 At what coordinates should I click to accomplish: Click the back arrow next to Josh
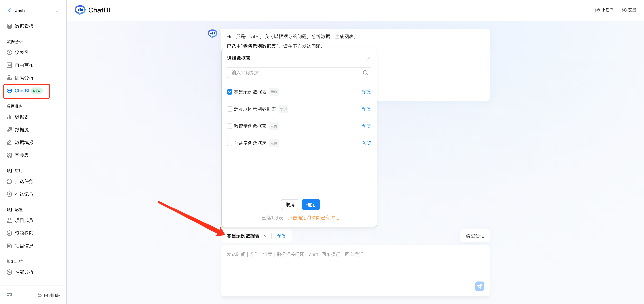tap(10, 10)
